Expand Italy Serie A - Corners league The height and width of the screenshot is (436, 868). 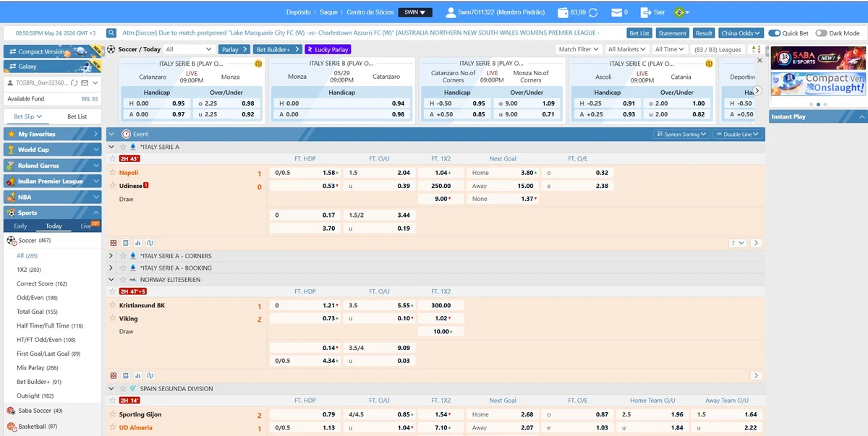111,256
